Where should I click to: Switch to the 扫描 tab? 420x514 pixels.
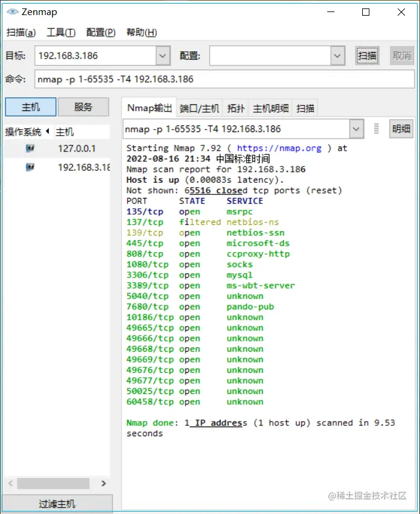305,108
